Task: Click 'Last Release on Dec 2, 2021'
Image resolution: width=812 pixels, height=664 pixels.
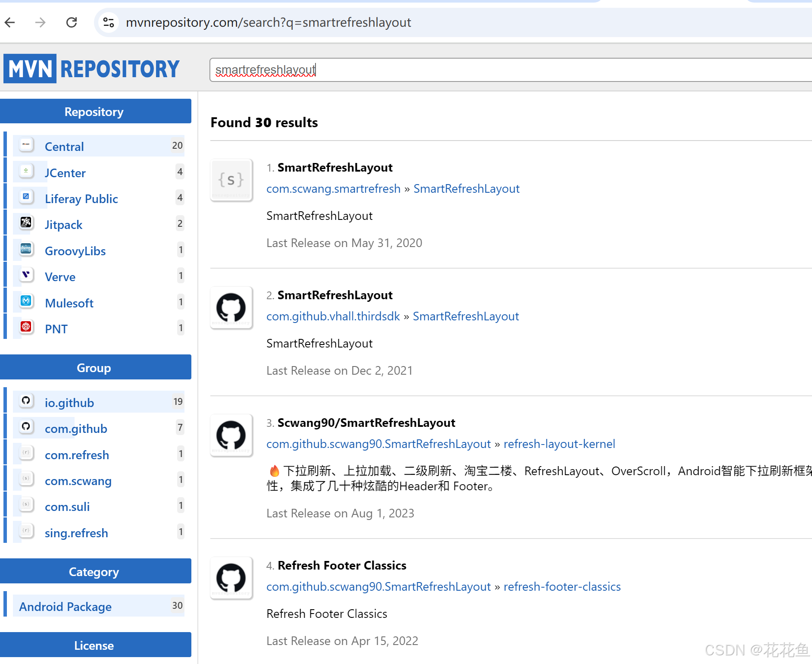Action: point(340,371)
